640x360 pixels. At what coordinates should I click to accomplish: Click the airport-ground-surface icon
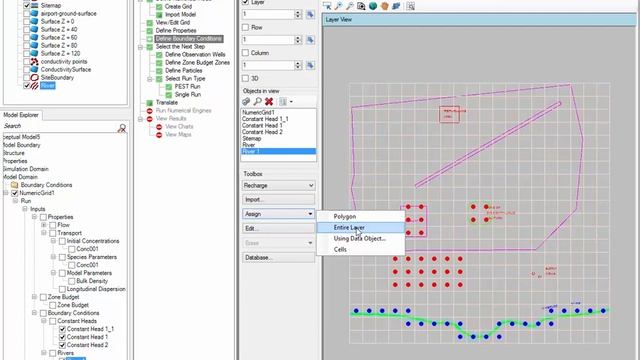tap(35, 13)
